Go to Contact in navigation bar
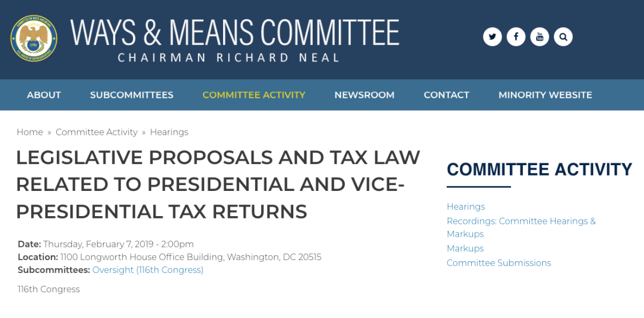Viewport: 644px width, 318px height. 447,95
